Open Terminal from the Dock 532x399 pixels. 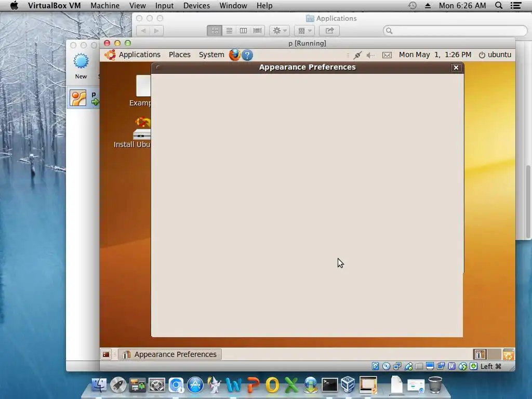click(x=329, y=385)
